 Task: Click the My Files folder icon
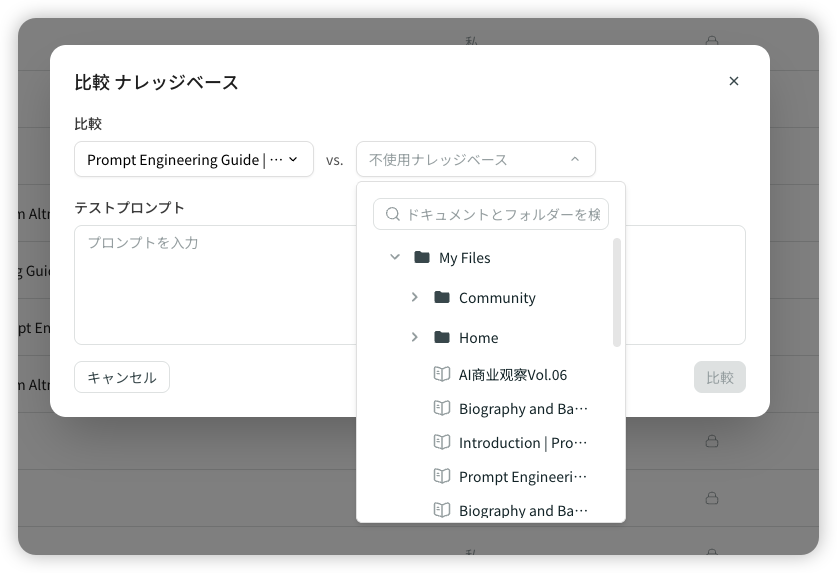pos(422,257)
